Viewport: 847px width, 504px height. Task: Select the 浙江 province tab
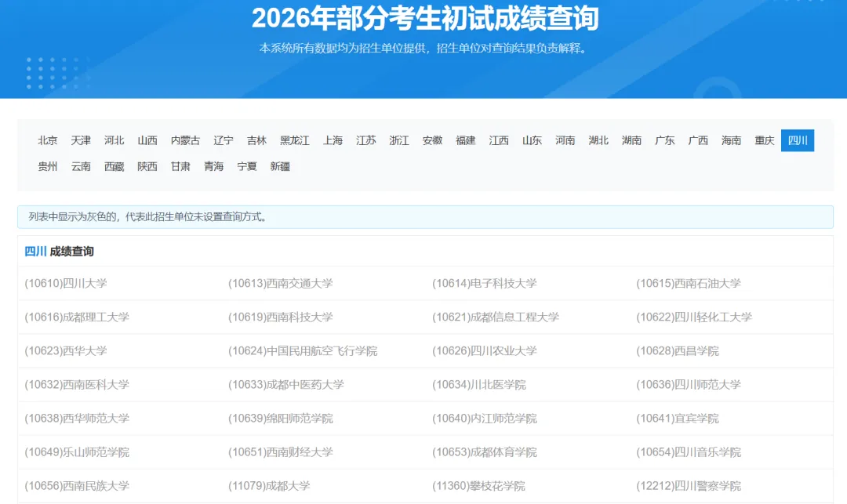click(x=399, y=140)
